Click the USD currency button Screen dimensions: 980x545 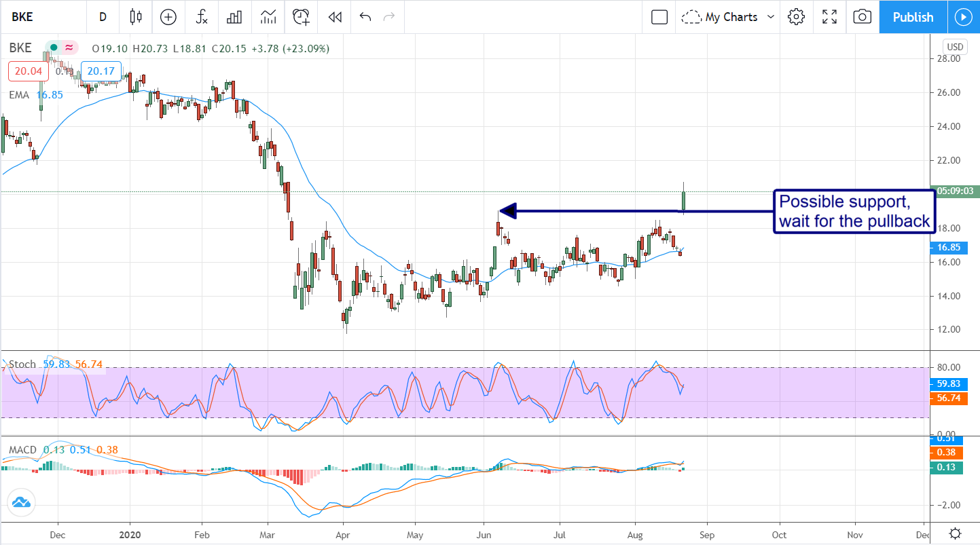click(954, 47)
